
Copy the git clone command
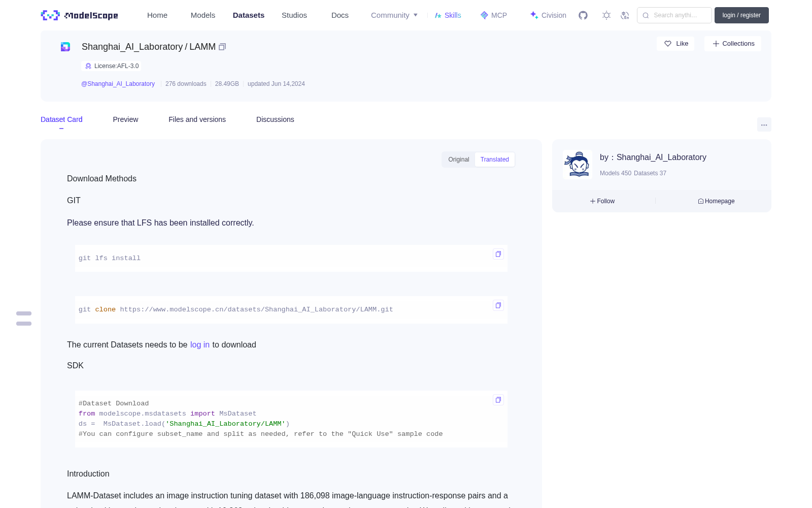[x=498, y=305]
